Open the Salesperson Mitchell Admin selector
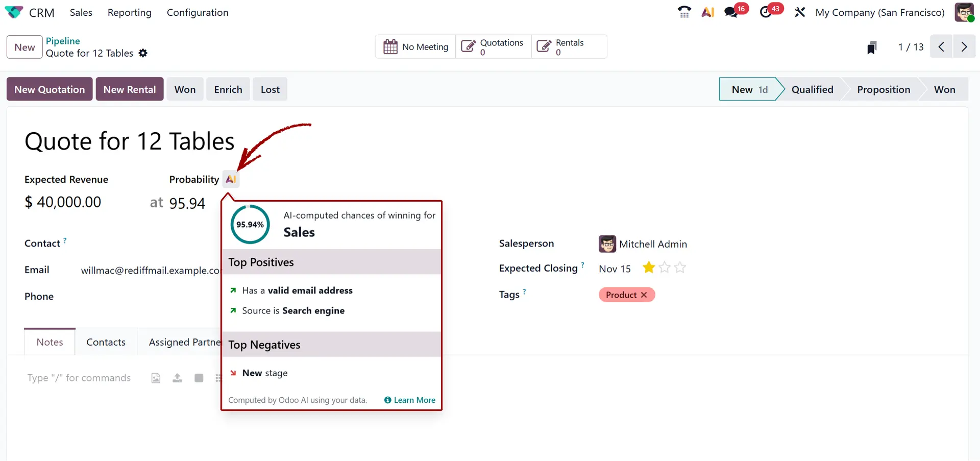 point(653,244)
